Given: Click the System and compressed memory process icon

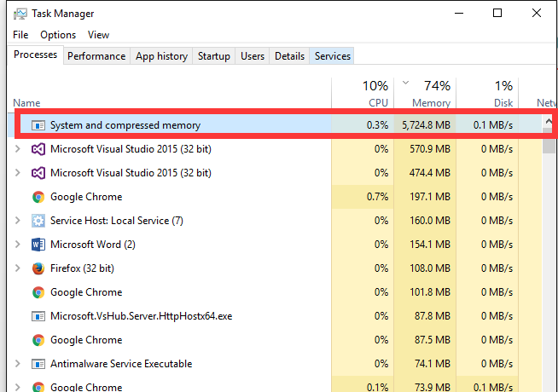Looking at the screenshot, I should tap(38, 125).
